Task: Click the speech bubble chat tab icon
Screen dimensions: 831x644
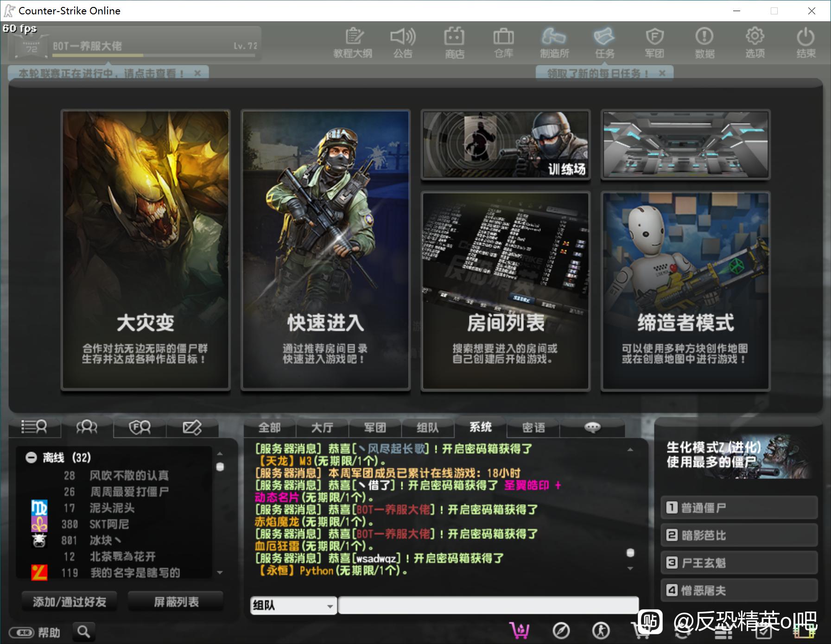Action: point(592,427)
